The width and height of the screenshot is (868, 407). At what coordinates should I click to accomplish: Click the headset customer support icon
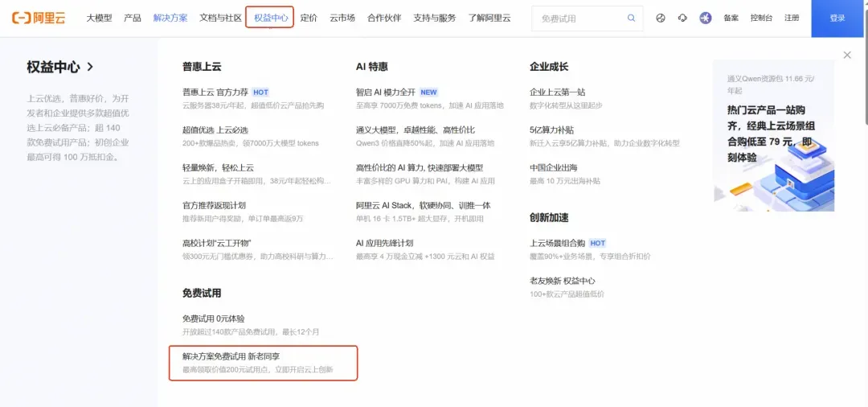point(682,18)
